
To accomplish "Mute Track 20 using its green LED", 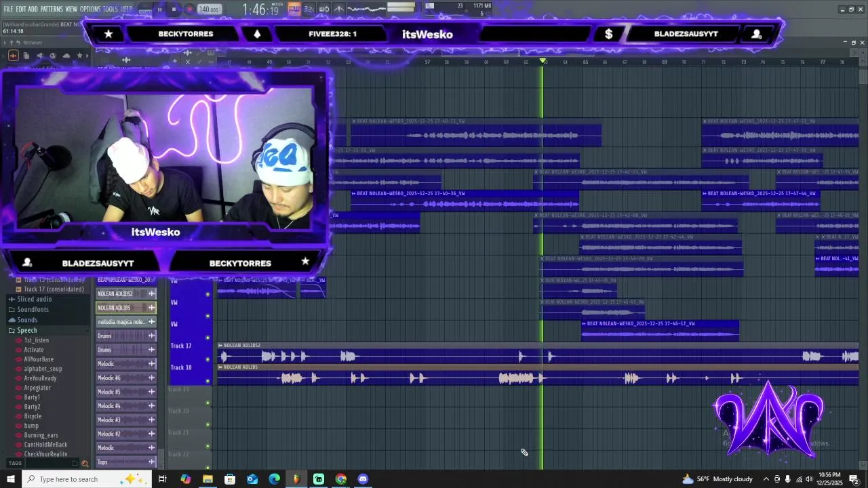I will pos(208,424).
